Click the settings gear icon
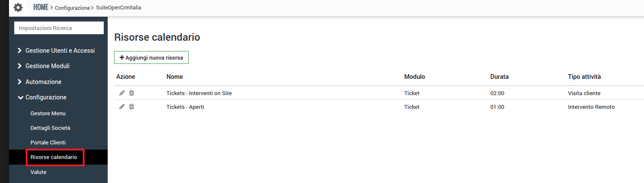Screen dimensions: 644x183 [18, 8]
